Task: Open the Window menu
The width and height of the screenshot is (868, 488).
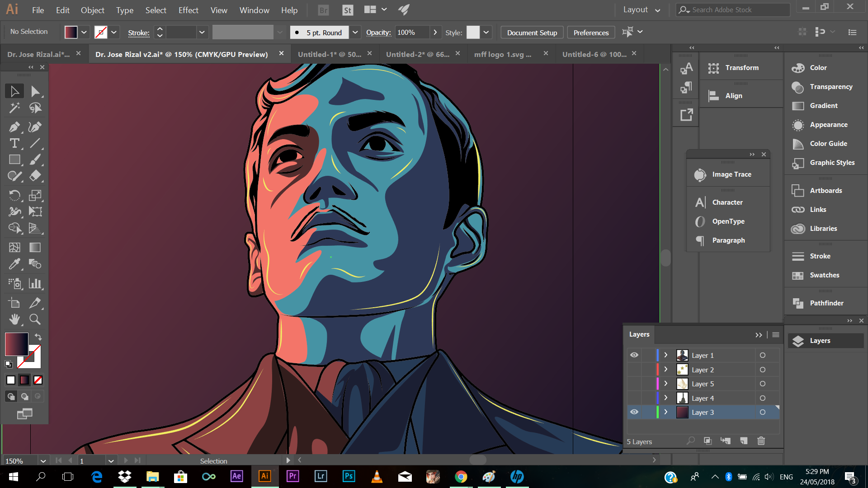Action: click(255, 10)
